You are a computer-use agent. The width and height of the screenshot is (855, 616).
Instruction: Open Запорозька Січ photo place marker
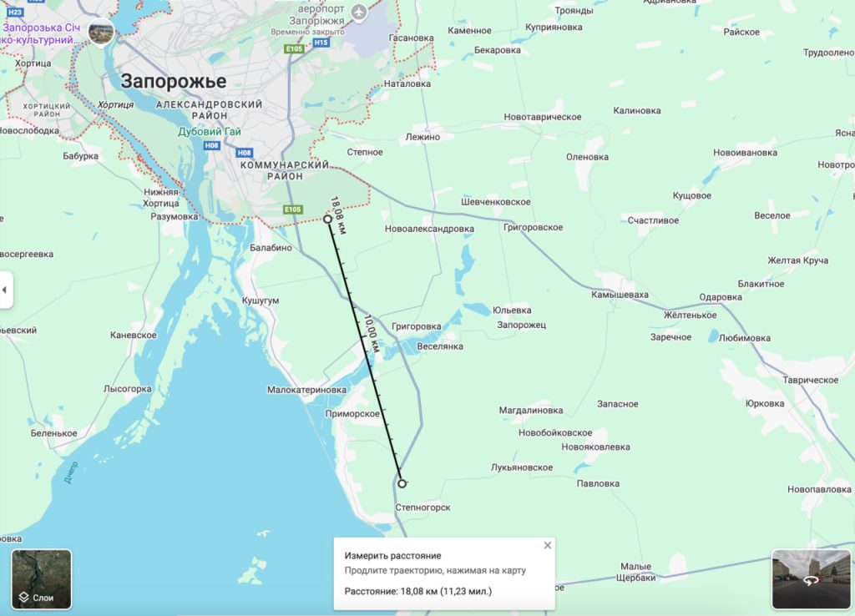(x=101, y=32)
